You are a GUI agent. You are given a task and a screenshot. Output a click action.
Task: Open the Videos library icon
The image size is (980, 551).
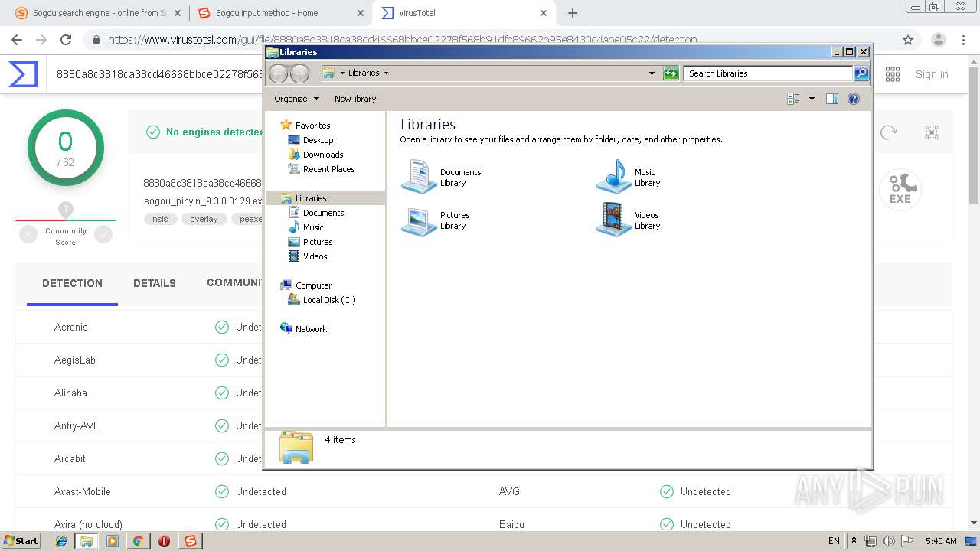click(x=613, y=220)
